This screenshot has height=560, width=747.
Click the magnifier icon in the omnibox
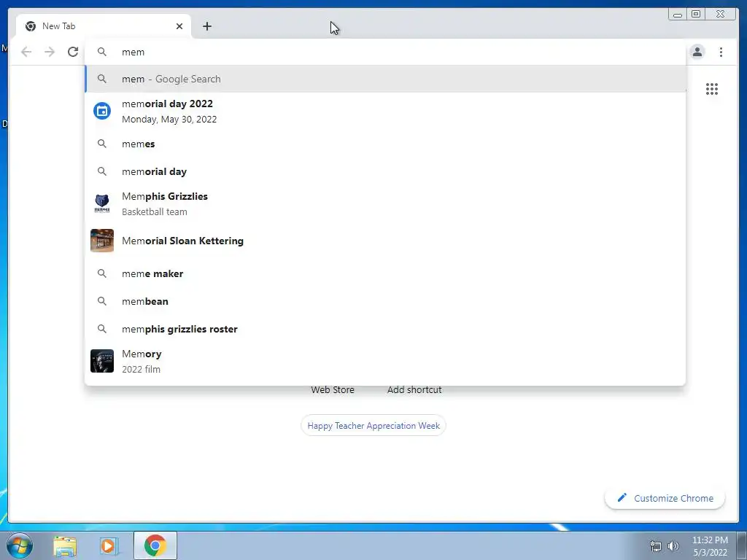[x=102, y=52]
